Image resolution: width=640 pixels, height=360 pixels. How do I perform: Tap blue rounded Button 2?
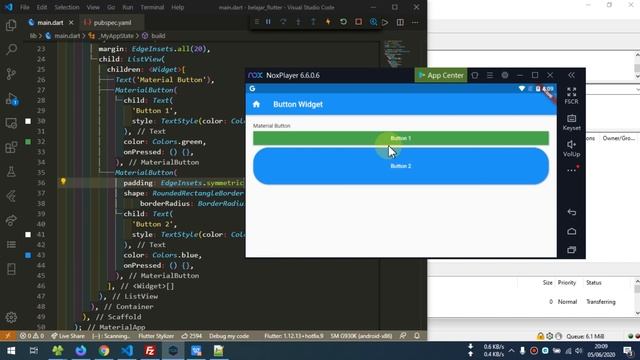[400, 166]
